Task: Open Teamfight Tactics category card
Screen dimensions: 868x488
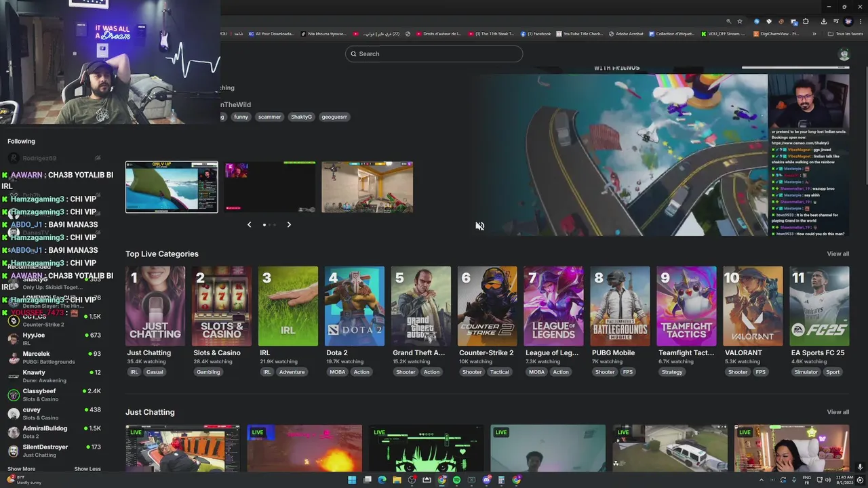Action: (687, 306)
